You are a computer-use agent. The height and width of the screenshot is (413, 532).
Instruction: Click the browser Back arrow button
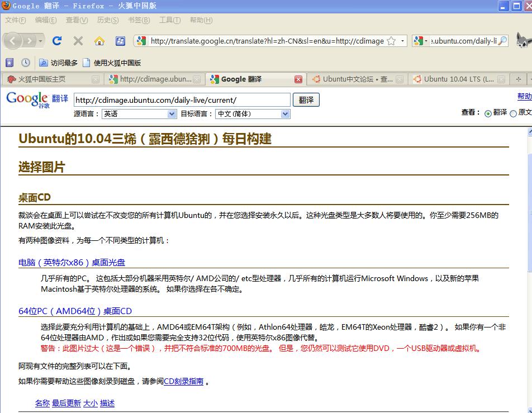pyautogui.click(x=12, y=41)
